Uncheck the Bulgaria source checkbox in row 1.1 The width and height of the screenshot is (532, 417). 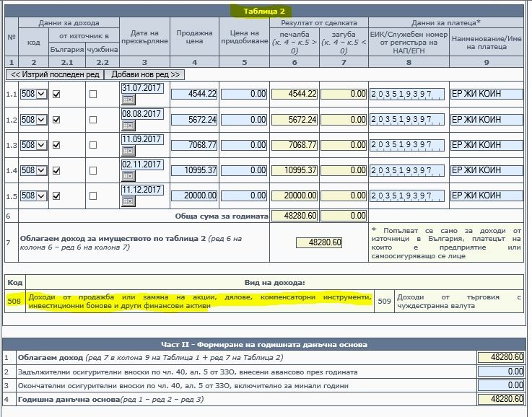point(56,95)
